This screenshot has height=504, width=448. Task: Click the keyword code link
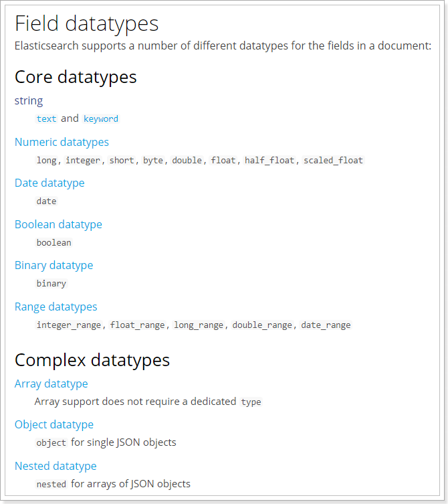tap(101, 118)
